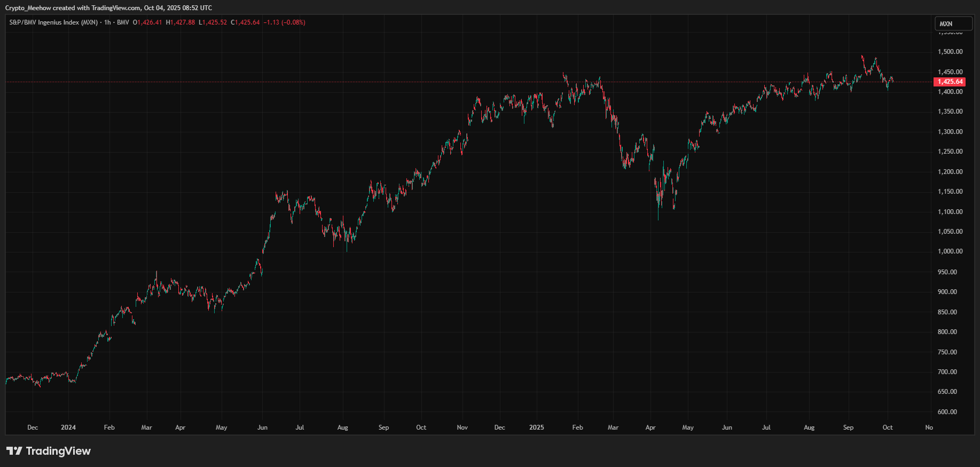This screenshot has height=467, width=980.
Task: Click the low value L1,425.52
Action: (213, 22)
